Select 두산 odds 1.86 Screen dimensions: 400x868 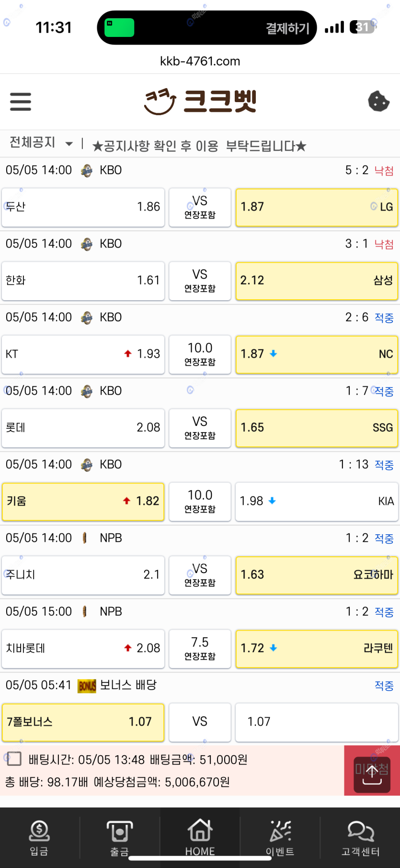tap(83, 207)
